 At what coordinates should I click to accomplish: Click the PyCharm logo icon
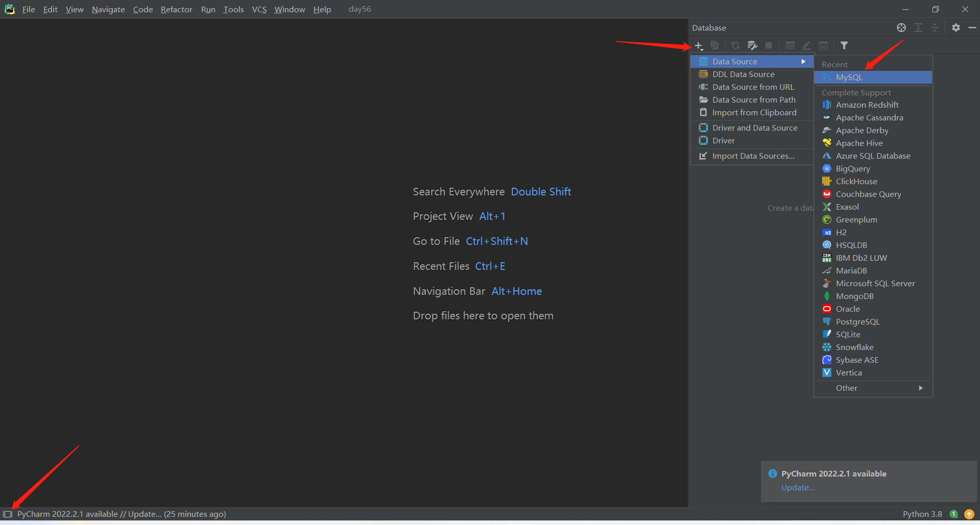coord(10,9)
